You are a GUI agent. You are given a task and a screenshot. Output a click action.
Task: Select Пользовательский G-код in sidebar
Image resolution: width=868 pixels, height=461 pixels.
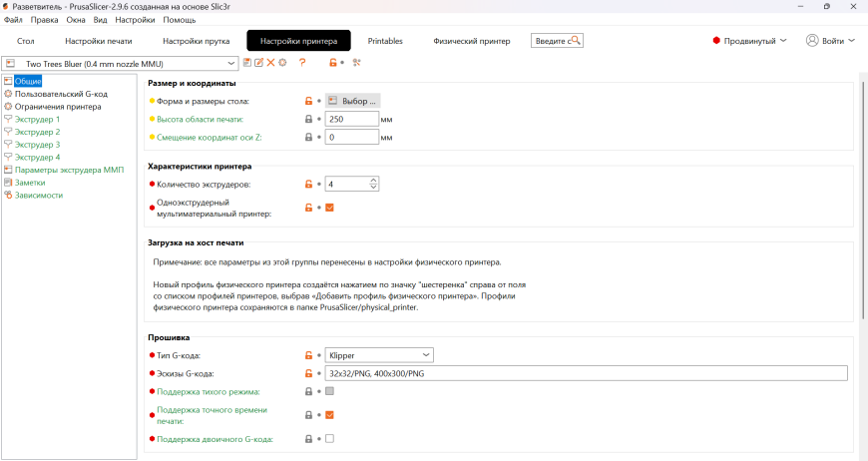(x=61, y=94)
